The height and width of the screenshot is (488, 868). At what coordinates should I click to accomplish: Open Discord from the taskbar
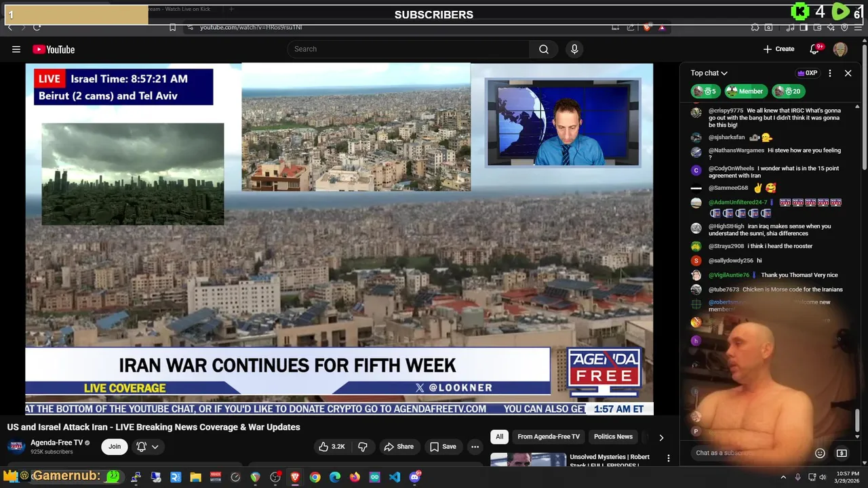pyautogui.click(x=415, y=477)
